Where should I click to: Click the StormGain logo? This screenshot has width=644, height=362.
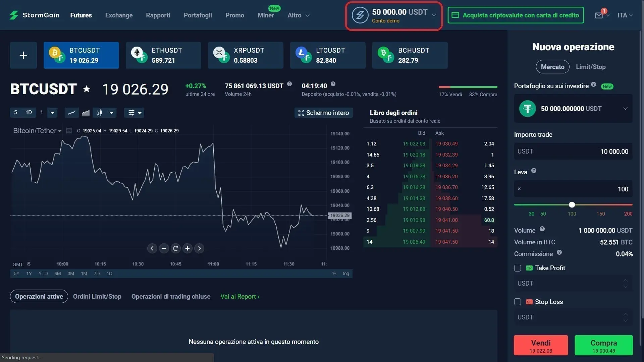coord(34,15)
